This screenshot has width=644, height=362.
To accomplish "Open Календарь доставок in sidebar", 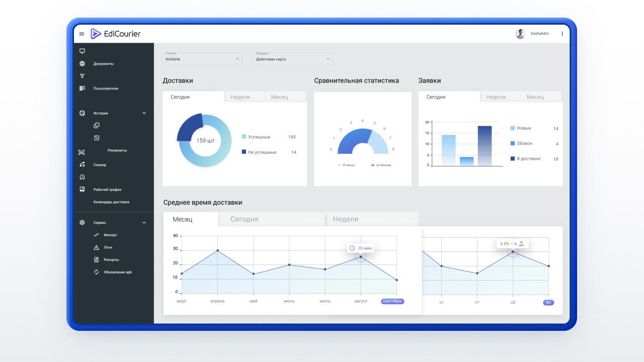I will 111,202.
